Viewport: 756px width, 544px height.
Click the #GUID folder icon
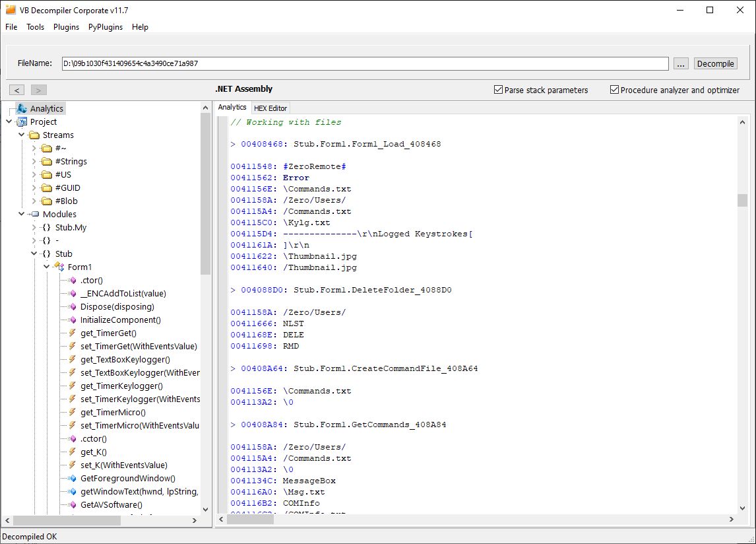click(47, 187)
